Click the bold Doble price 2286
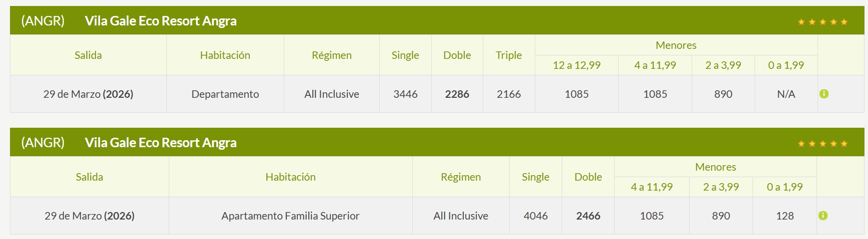The image size is (868, 239). [x=457, y=94]
